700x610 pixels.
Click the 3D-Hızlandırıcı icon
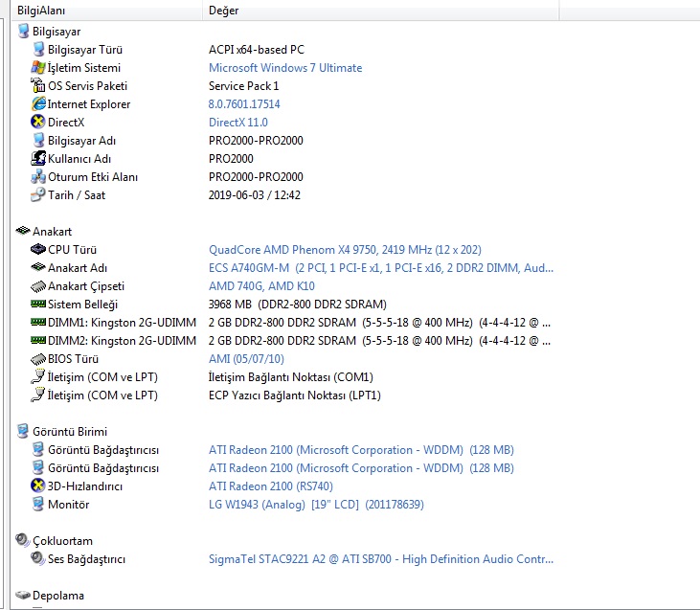coord(38,486)
